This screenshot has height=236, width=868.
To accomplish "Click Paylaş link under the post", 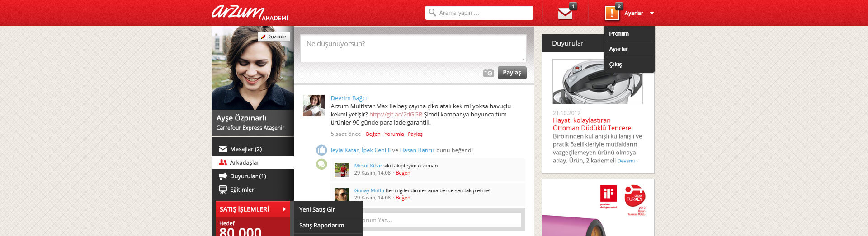I will [415, 134].
